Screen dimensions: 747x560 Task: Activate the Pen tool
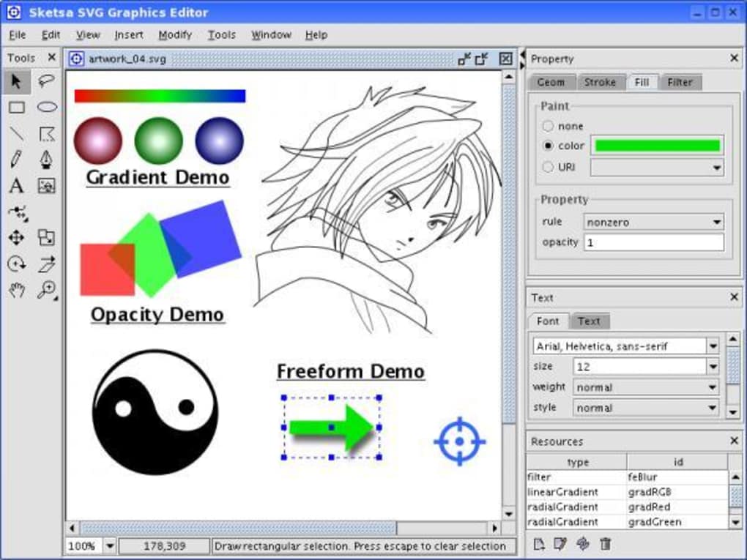[x=45, y=160]
